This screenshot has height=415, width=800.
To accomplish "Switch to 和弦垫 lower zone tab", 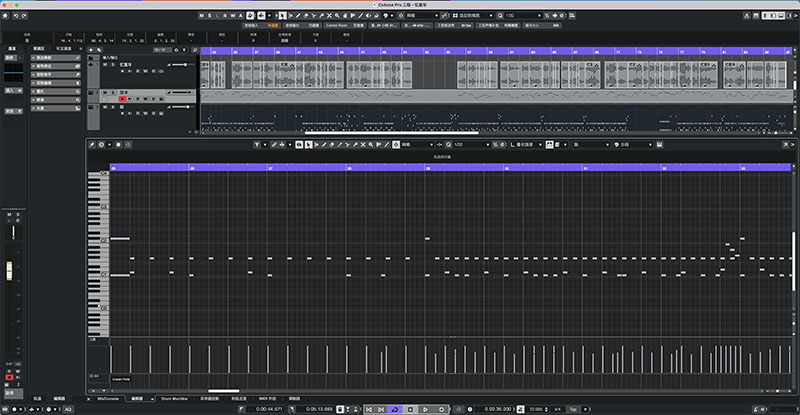I will pyautogui.click(x=239, y=399).
